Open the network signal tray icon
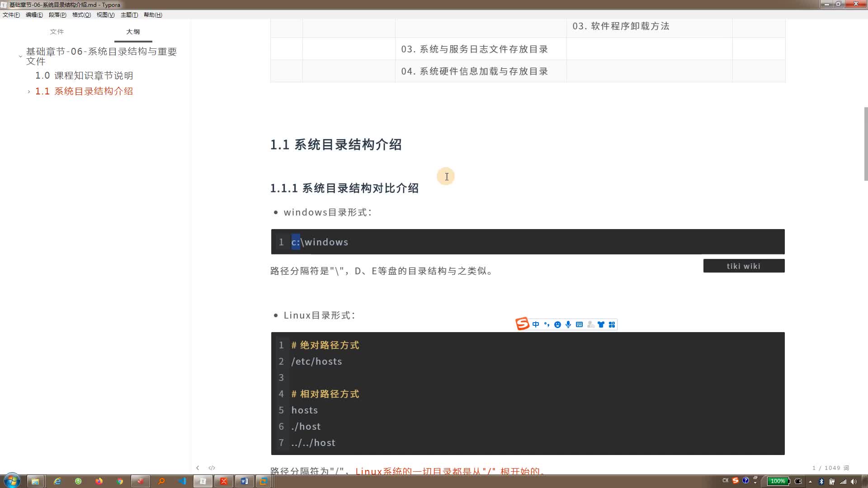The image size is (868, 488). point(843,482)
